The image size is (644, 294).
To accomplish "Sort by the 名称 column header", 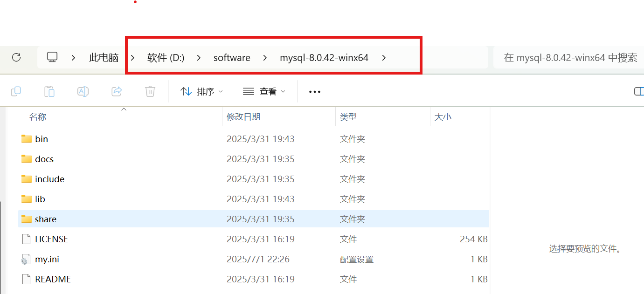I will [x=38, y=117].
